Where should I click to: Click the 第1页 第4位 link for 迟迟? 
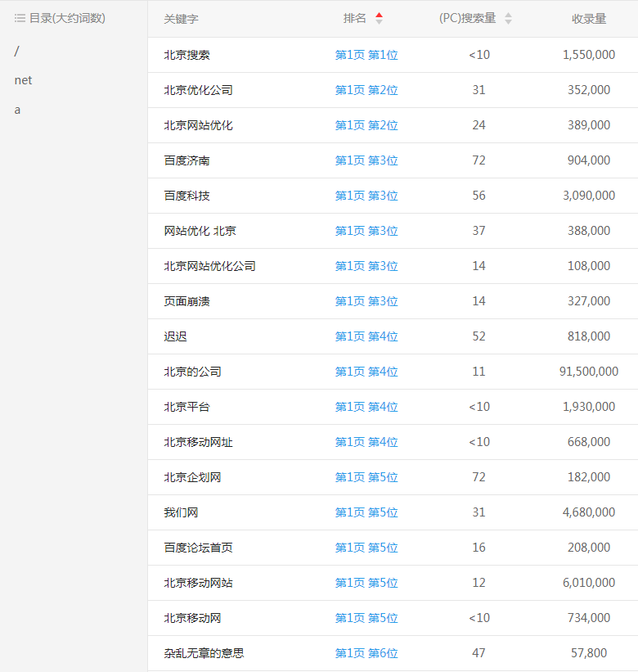(x=366, y=336)
